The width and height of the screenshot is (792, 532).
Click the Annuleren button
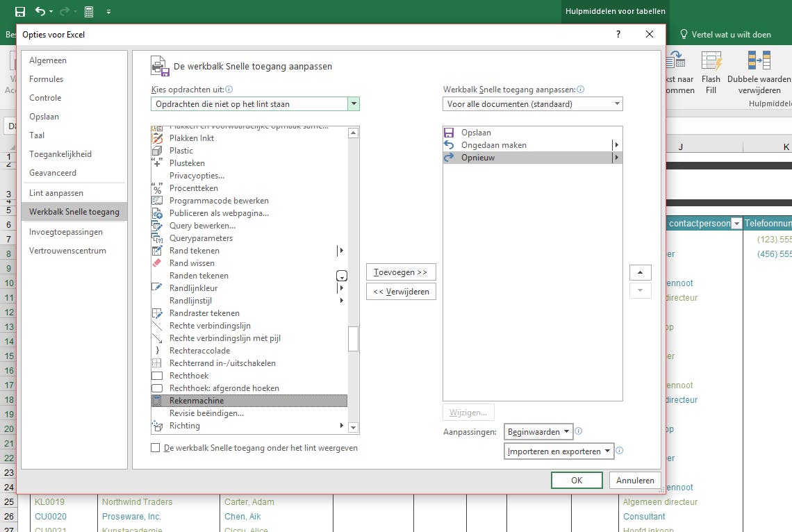tap(634, 480)
